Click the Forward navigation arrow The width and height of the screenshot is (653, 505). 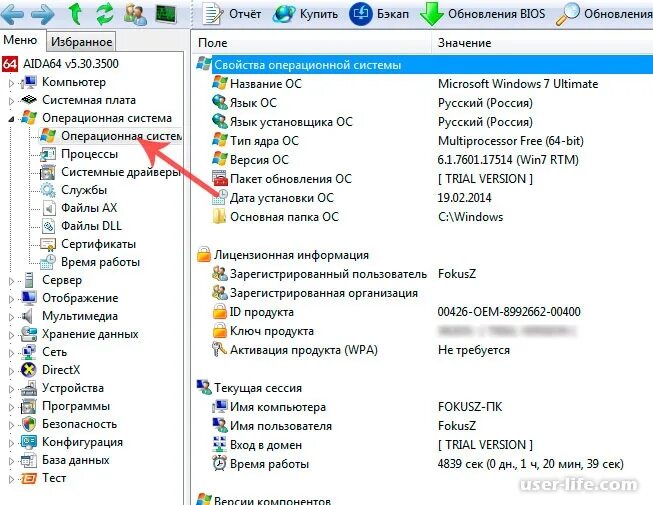click(x=42, y=14)
